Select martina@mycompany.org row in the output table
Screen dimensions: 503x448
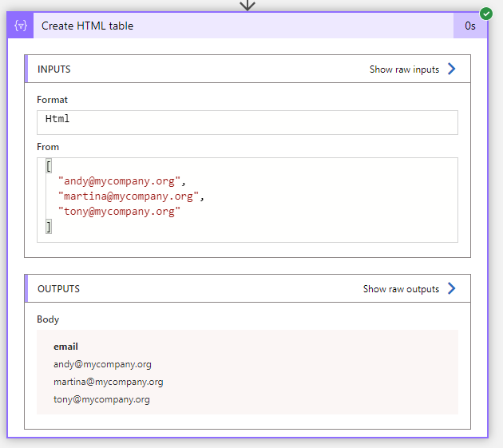108,382
